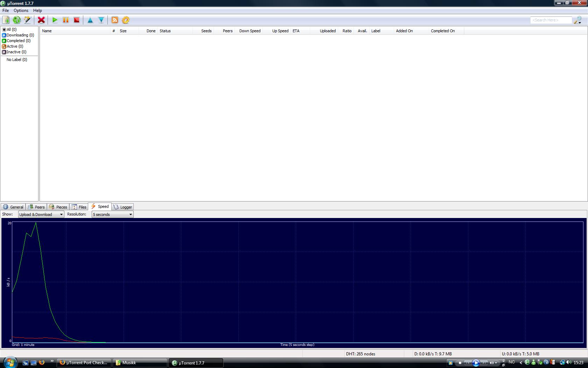Click the red X Remove torrent icon
The image size is (588, 368).
pos(41,20)
